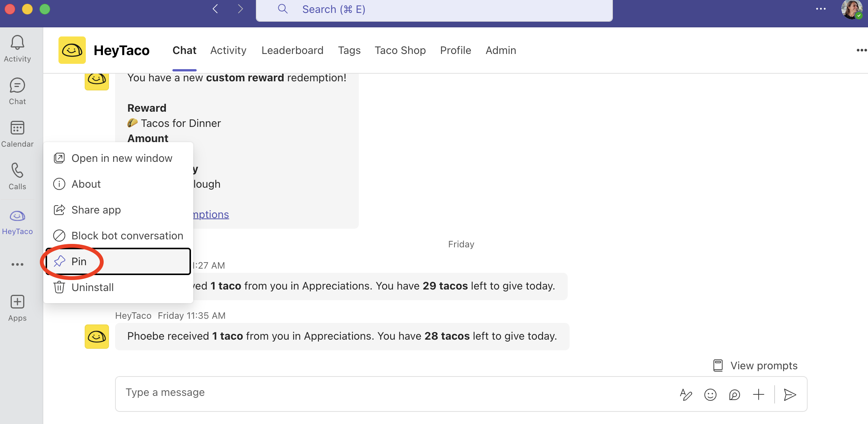This screenshot has width=868, height=424.
Task: Click the loop component icon in compose box
Action: [734, 395]
